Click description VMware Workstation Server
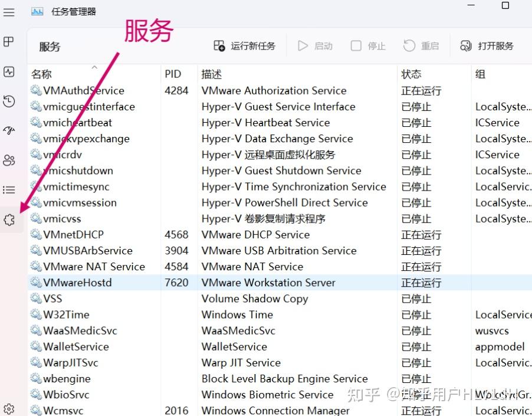 coord(268,282)
